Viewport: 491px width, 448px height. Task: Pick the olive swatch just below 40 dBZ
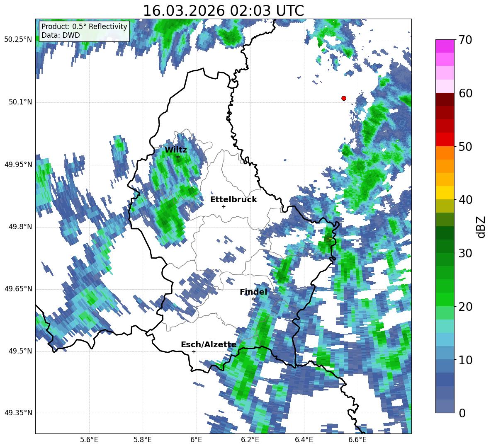coord(445,206)
